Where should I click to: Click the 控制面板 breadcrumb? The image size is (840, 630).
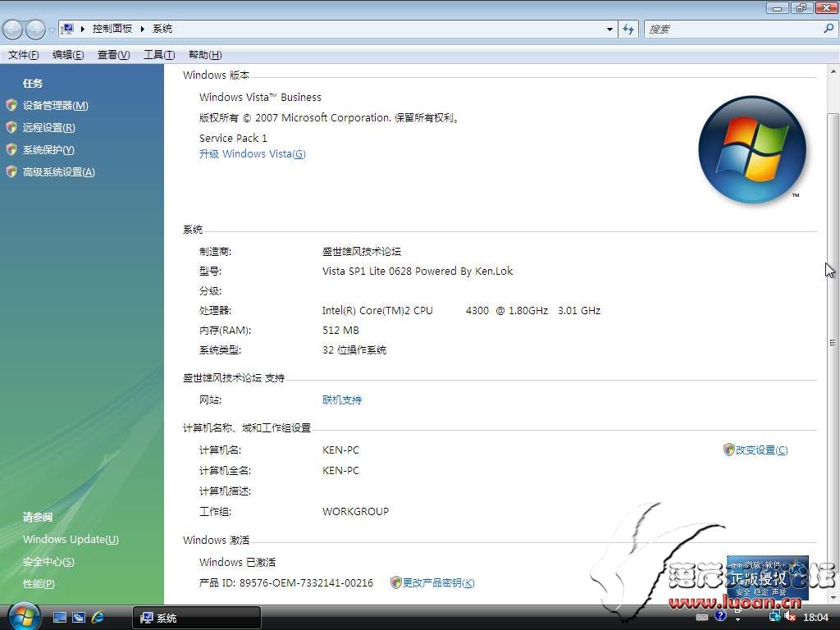coord(112,29)
